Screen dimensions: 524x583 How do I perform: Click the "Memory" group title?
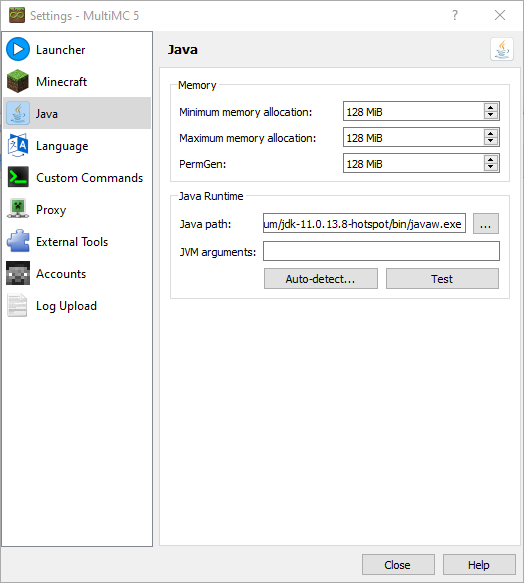pos(197,85)
